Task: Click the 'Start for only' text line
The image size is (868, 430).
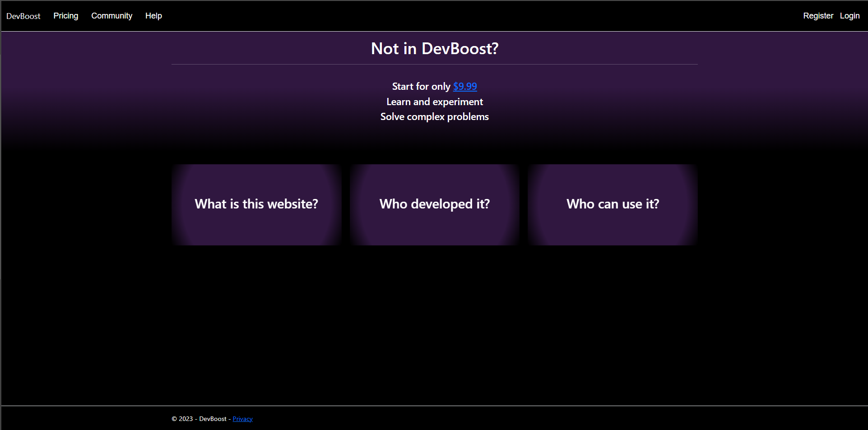Action: (x=421, y=86)
